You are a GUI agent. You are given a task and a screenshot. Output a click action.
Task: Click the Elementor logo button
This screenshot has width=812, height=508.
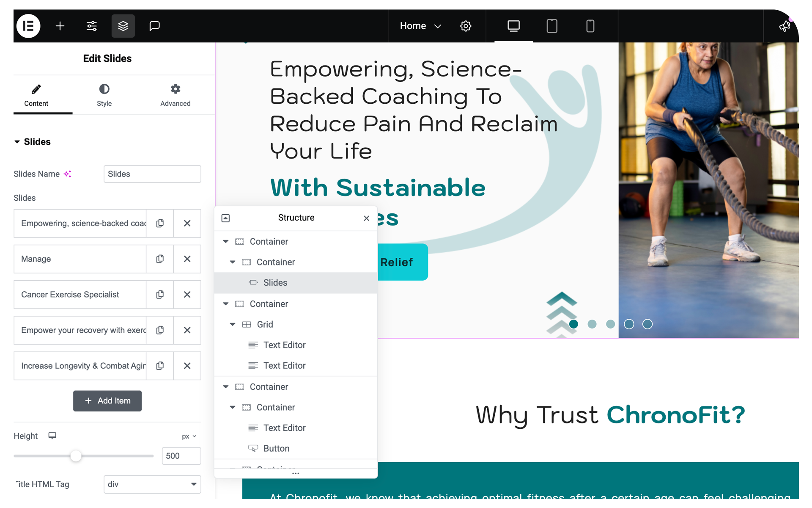(28, 26)
